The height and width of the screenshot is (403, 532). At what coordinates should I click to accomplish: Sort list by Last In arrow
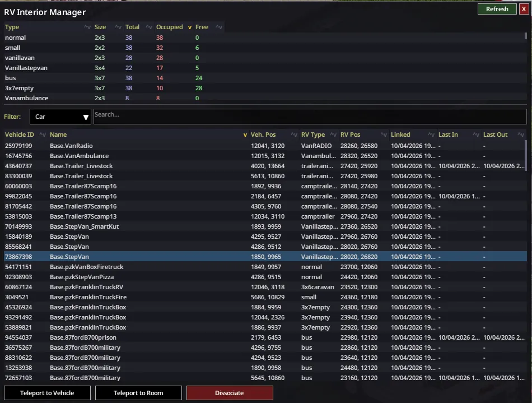click(x=476, y=135)
